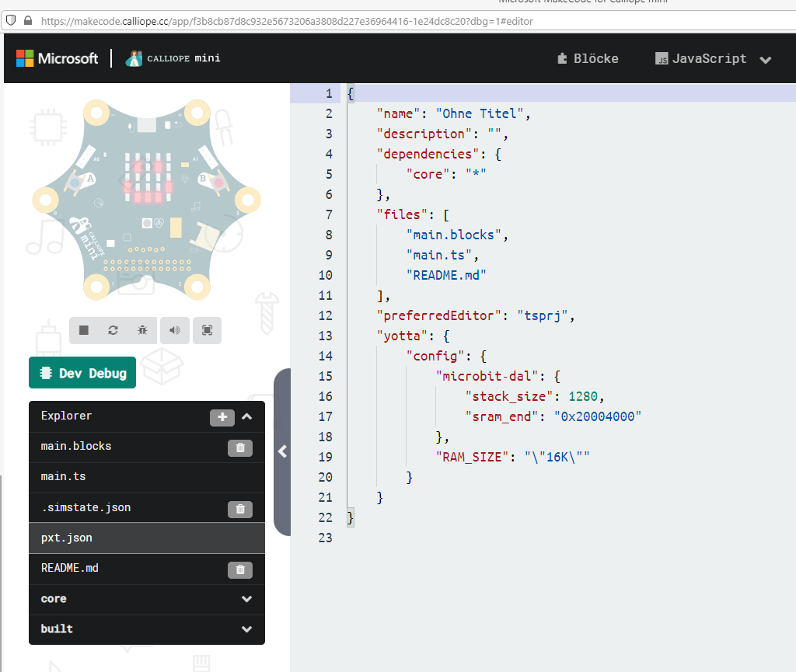This screenshot has height=672, width=796.
Task: Expand the core folder
Action: pyautogui.click(x=246, y=599)
